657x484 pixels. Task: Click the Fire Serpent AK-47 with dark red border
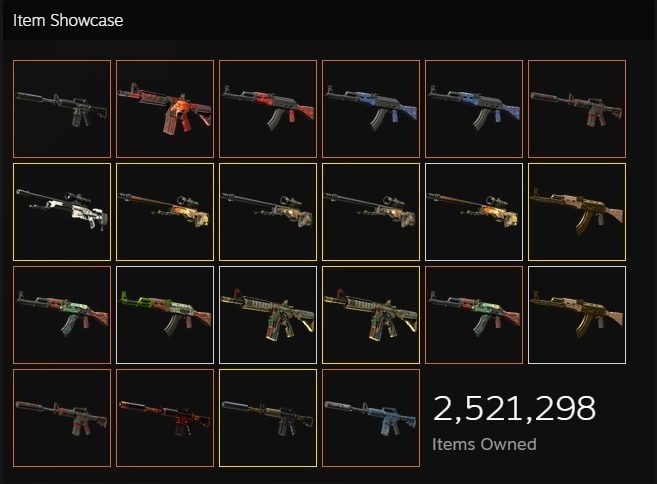point(474,315)
